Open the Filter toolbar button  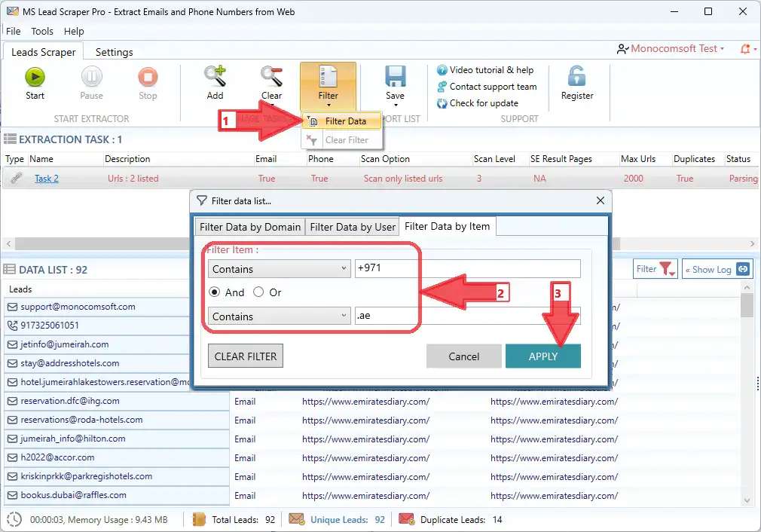click(328, 85)
